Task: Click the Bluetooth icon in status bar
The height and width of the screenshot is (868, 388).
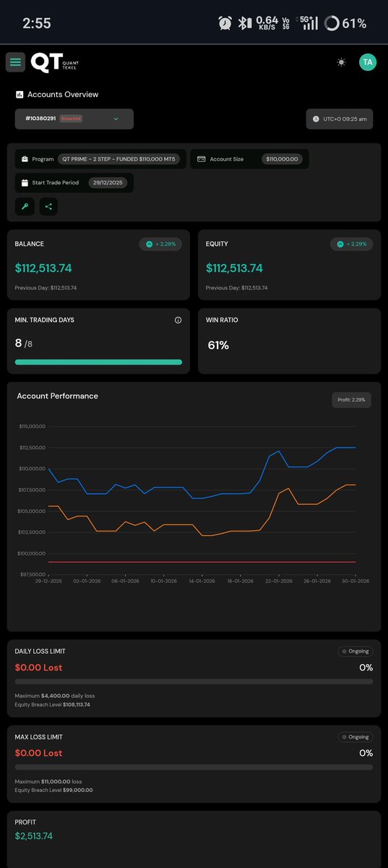Action: pos(244,23)
